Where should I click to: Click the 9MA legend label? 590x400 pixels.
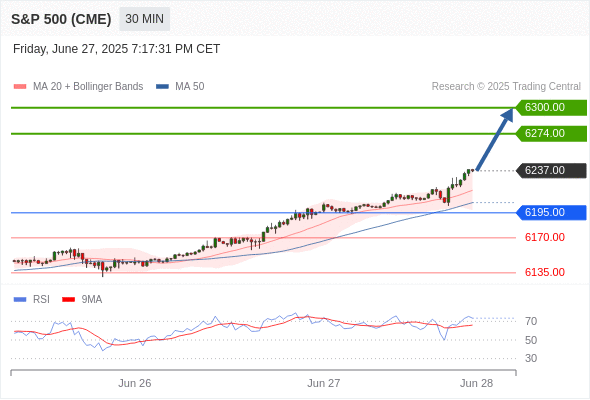tap(92, 300)
